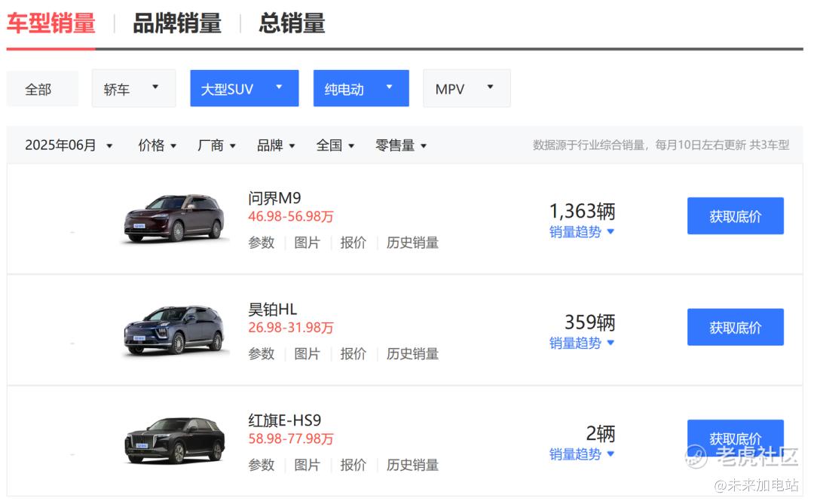Image resolution: width=814 pixels, height=504 pixels.
Task: Click 获取底价 for 红旗E-HS9
Action: pyautogui.click(x=736, y=438)
